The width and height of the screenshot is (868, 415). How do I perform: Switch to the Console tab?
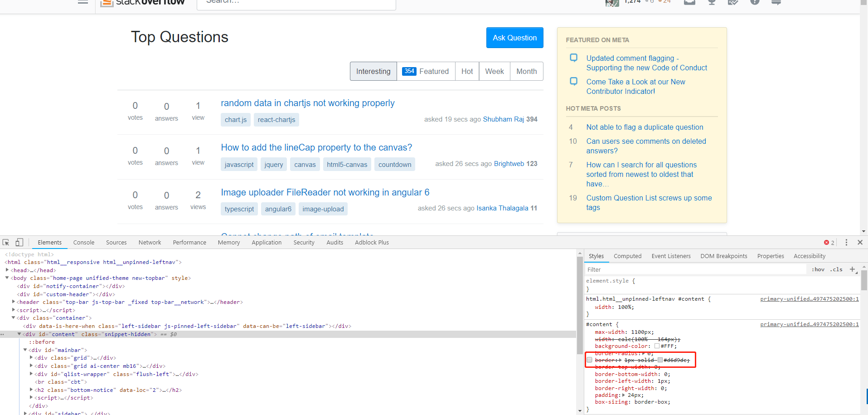84,243
